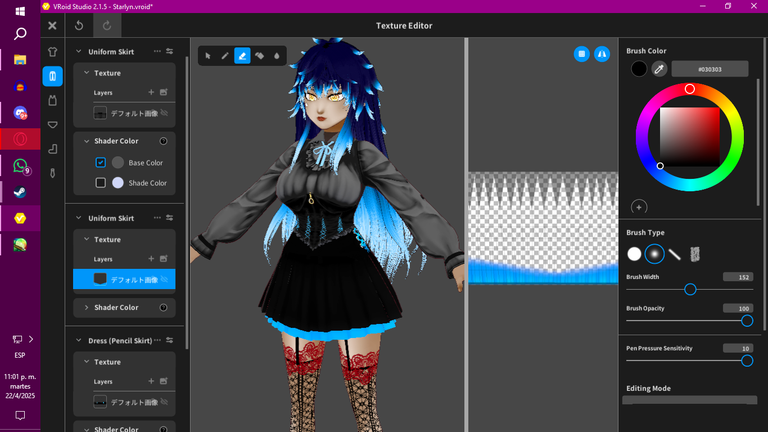Viewport: 768px width, 432px height.
Task: Open help for first Shader Color
Action: click(x=164, y=141)
